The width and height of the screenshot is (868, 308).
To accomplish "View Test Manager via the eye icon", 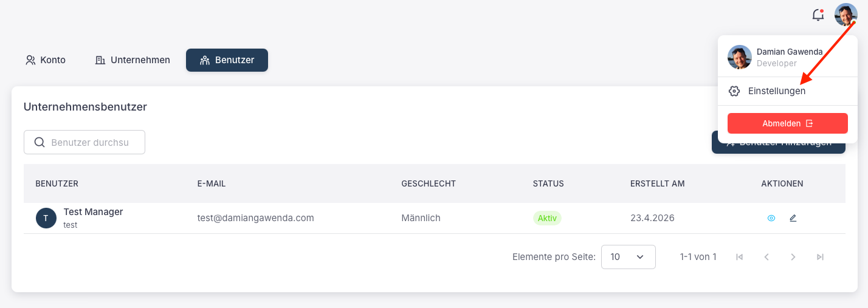I will point(771,218).
